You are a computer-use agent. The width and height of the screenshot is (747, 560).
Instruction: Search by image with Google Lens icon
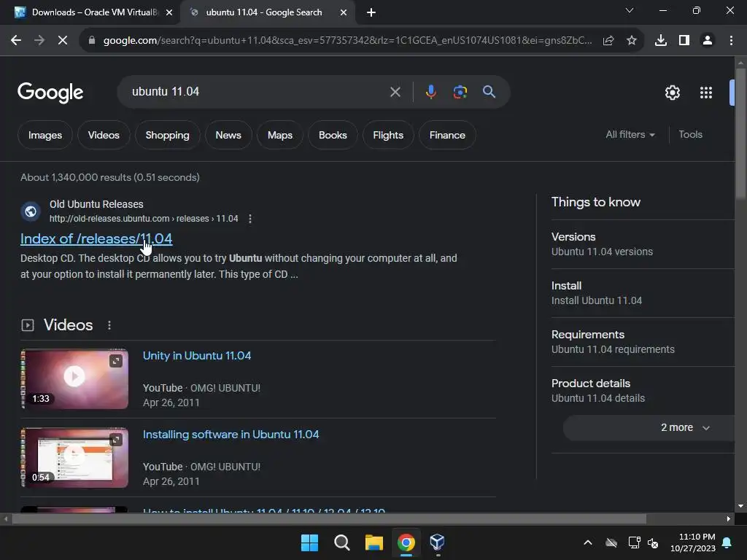pyautogui.click(x=460, y=92)
